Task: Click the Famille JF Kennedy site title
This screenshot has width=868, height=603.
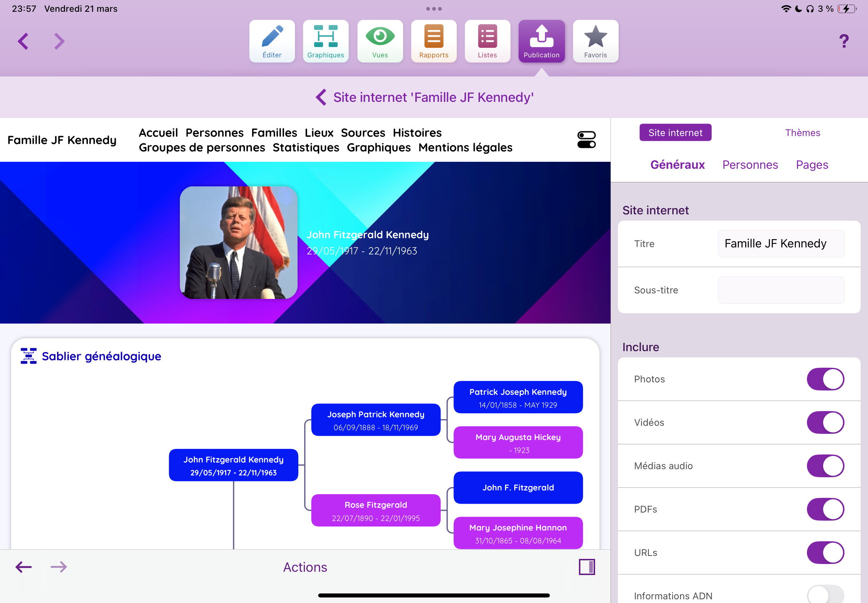Action: coord(62,140)
